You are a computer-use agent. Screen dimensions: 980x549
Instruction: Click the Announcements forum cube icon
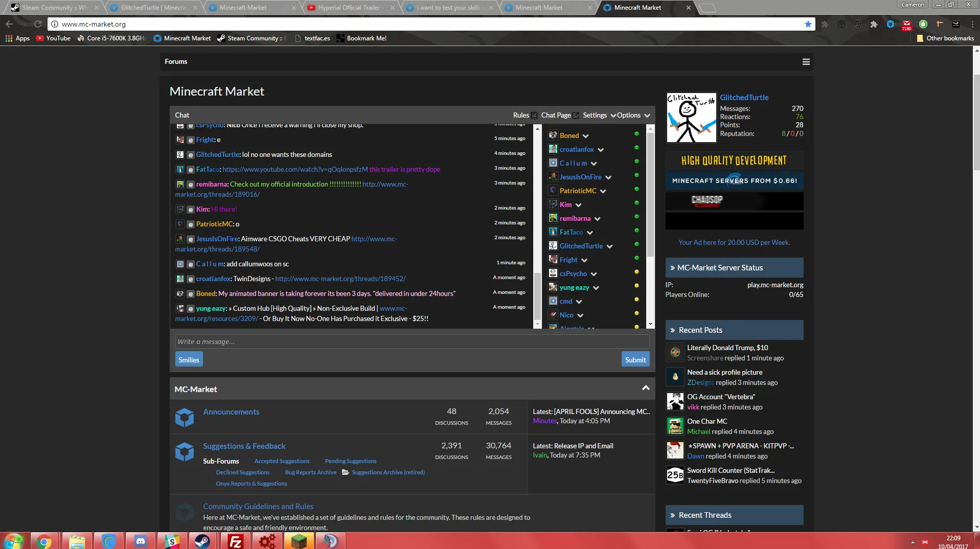[x=185, y=417]
